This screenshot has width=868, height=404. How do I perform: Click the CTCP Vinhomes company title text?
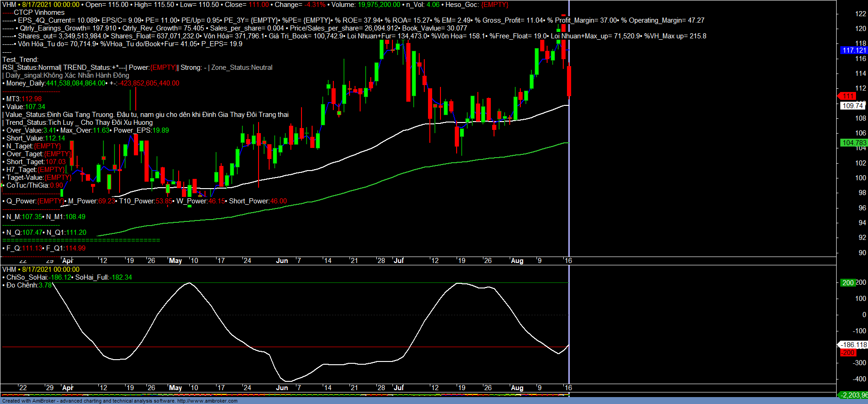pos(39,12)
